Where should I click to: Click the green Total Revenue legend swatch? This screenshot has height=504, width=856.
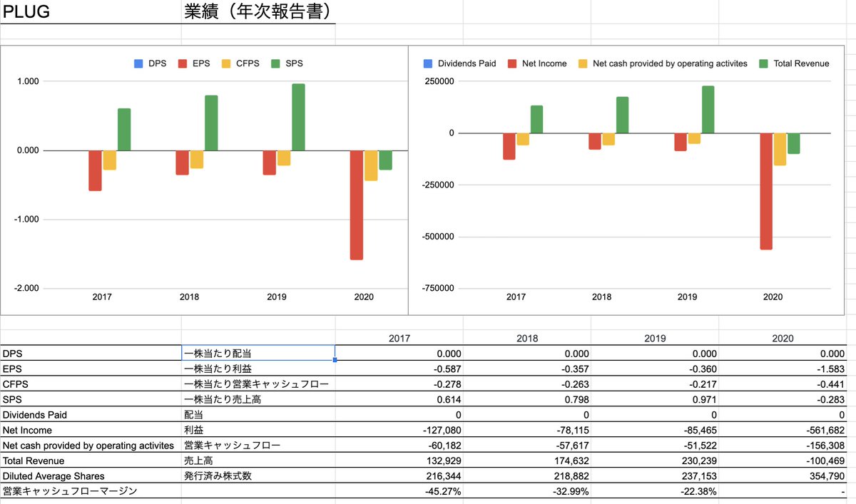[764, 63]
